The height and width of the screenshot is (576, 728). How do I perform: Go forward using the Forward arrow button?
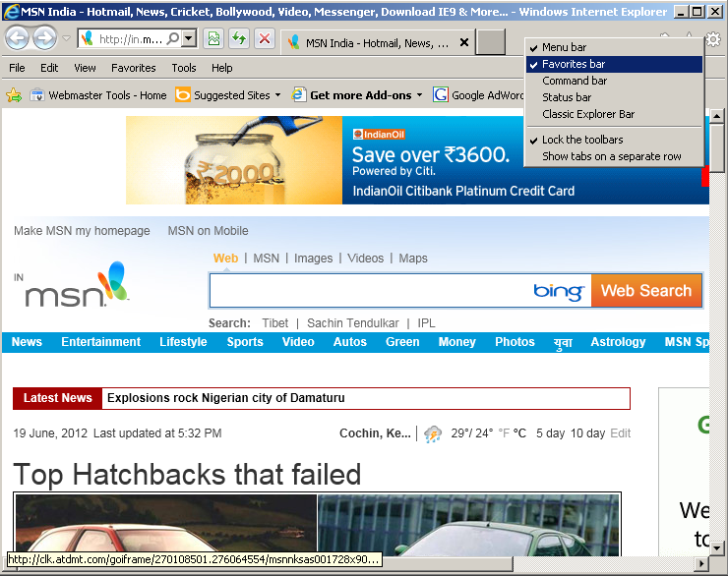44,38
